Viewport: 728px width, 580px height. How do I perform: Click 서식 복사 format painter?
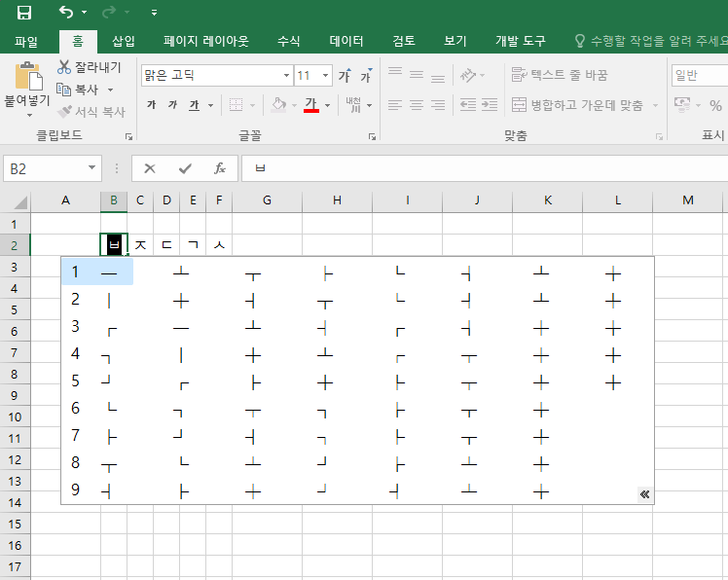click(91, 112)
